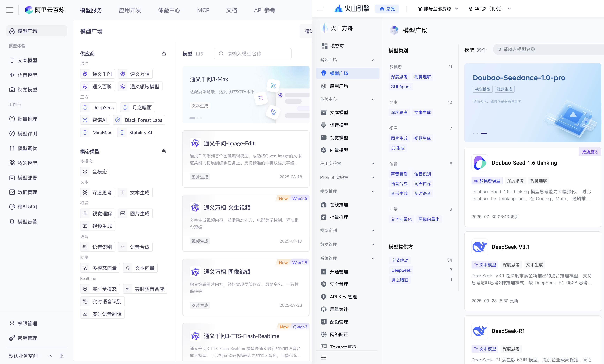Toggle the 深度思考 modality filter chip
604x364 pixels.
(98, 193)
